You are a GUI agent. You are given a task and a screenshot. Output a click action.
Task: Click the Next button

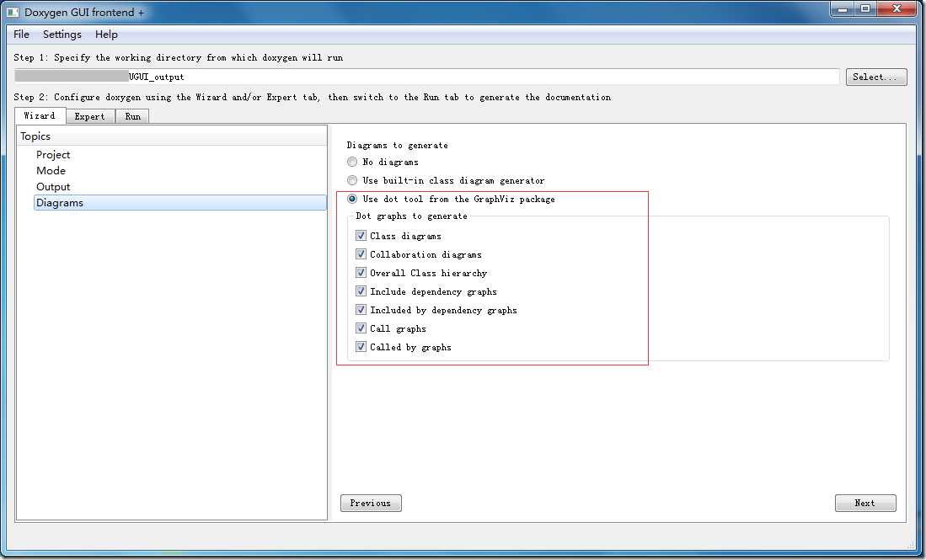click(x=865, y=503)
